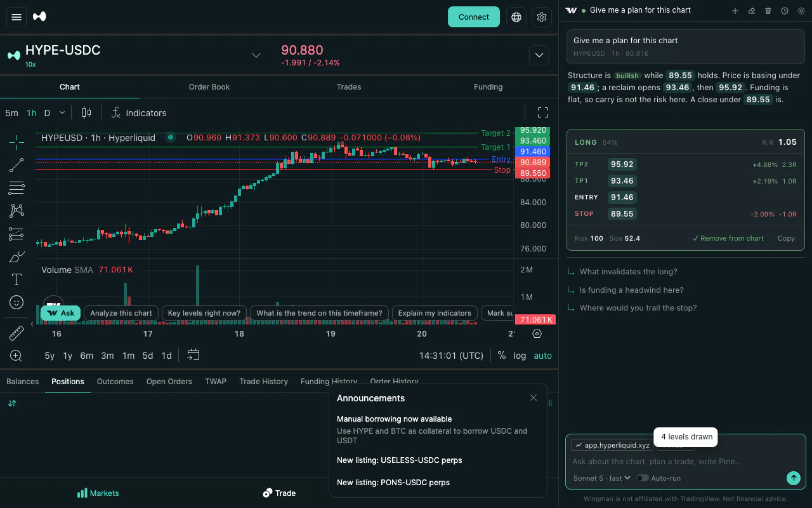The image size is (812, 508).
Task: Send the message with the arrow button
Action: 794,478
